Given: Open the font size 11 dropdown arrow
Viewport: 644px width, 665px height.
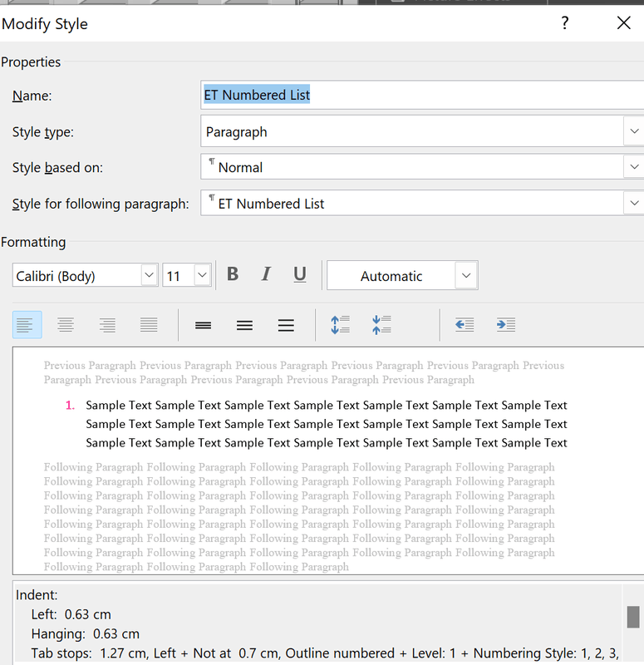Looking at the screenshot, I should pyautogui.click(x=202, y=275).
